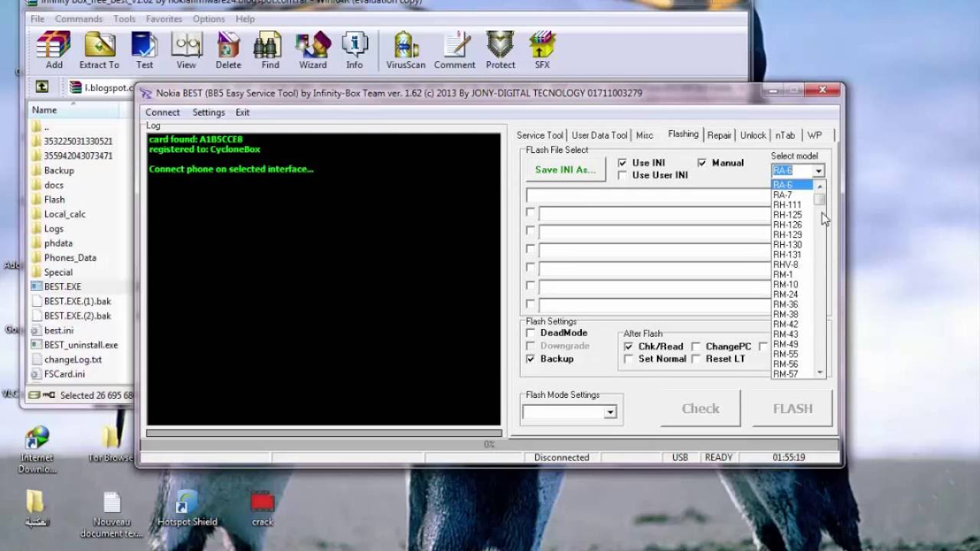Enable the ChangePC checkbox
Image resolution: width=980 pixels, height=551 pixels.
pos(696,347)
